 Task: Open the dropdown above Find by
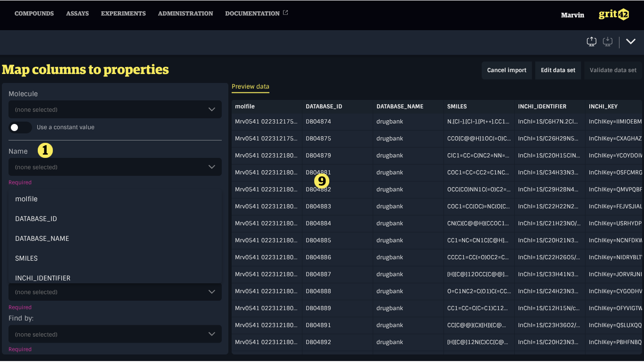click(x=115, y=292)
